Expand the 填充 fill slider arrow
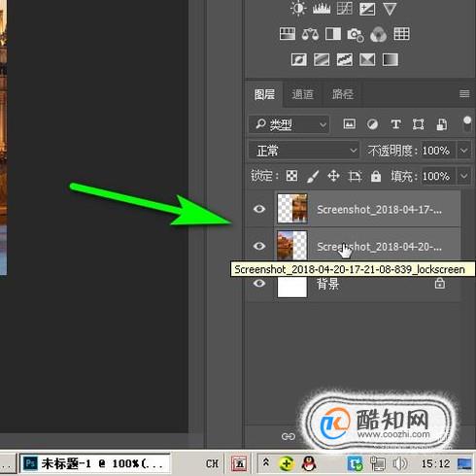 [x=463, y=176]
